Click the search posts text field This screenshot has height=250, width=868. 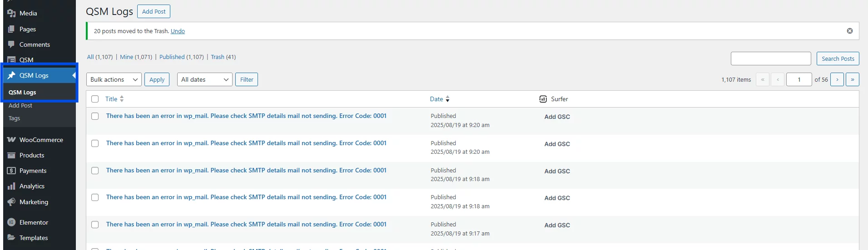click(x=770, y=59)
